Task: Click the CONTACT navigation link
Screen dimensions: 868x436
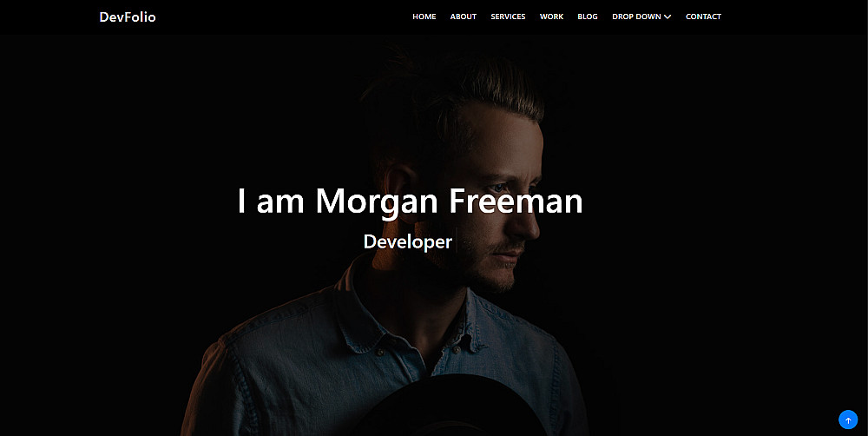Action: [x=703, y=17]
